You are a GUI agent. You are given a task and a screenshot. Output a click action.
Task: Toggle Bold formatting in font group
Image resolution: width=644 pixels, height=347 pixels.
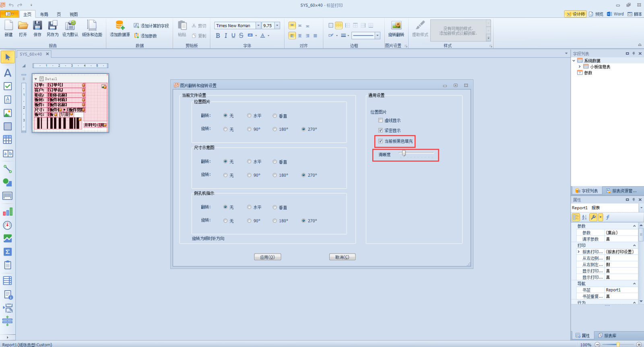pyautogui.click(x=218, y=36)
